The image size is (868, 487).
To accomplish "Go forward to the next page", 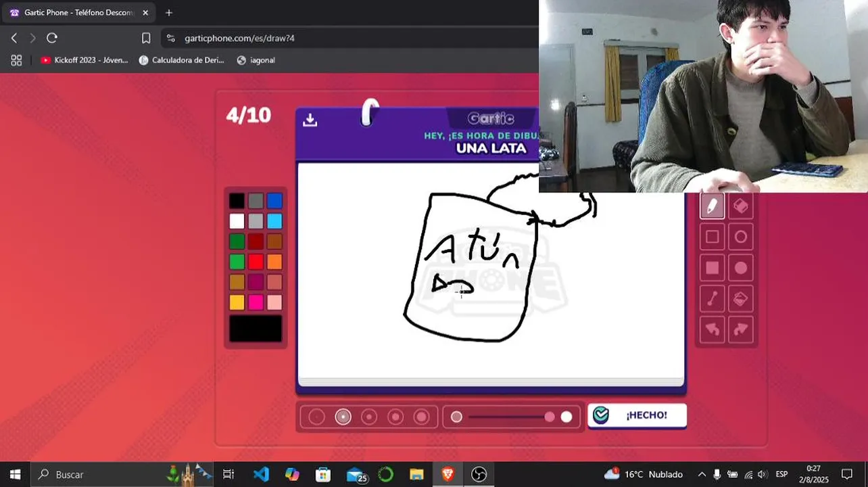I will tap(32, 38).
